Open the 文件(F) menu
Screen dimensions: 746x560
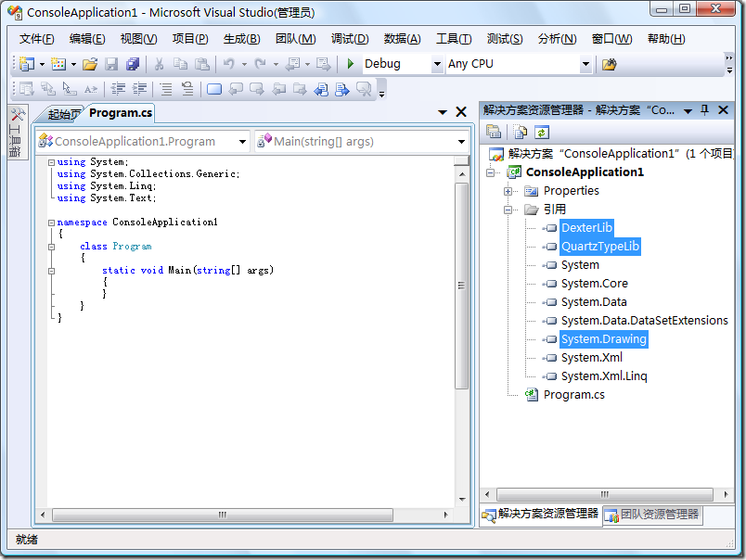[36, 39]
